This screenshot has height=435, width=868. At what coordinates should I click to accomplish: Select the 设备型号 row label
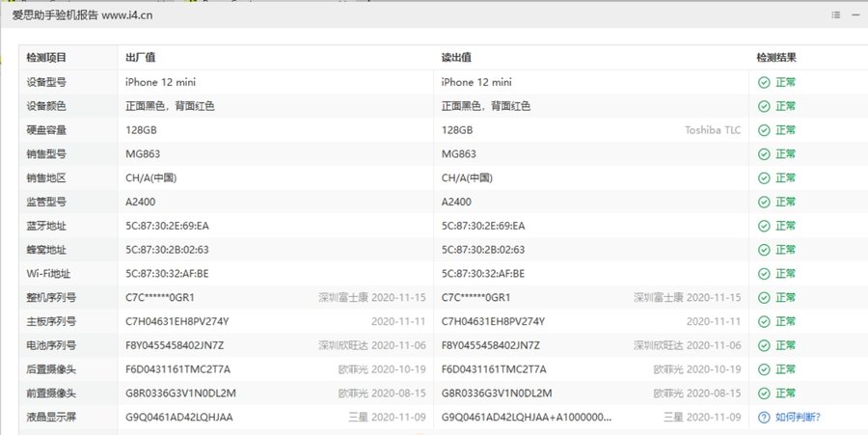tap(46, 82)
